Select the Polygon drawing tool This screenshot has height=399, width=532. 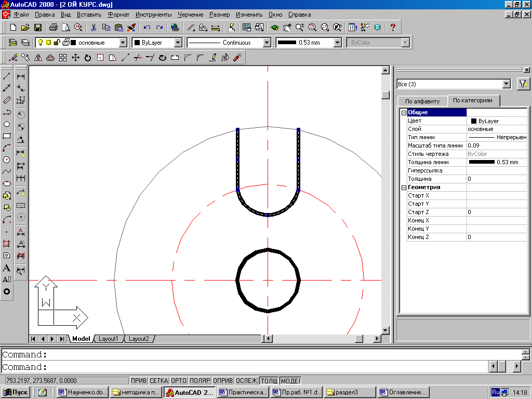point(6,124)
